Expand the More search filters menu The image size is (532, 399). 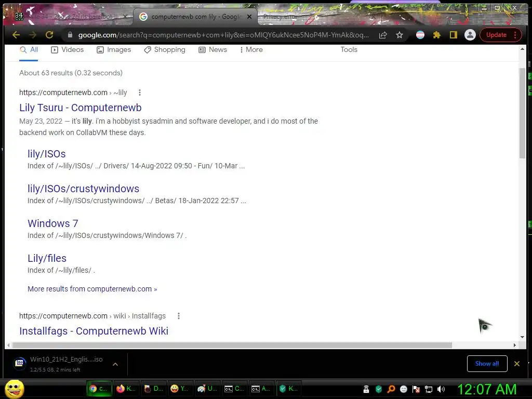251,49
